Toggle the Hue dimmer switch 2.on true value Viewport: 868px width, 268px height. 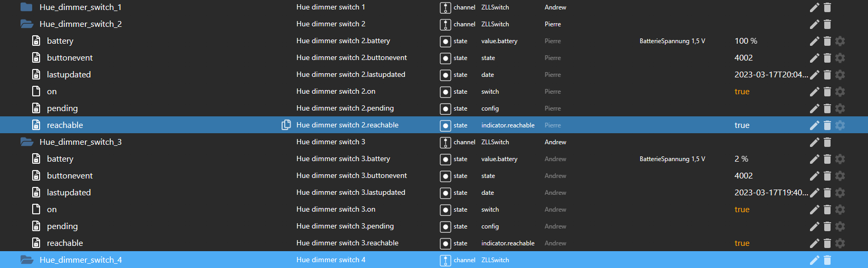click(742, 92)
